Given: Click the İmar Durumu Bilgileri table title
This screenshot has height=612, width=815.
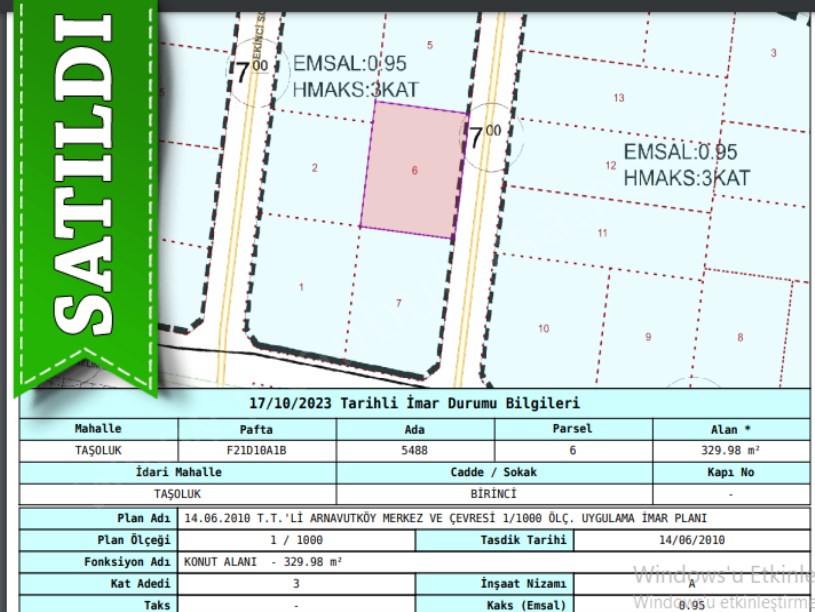Looking at the screenshot, I should 414,404.
